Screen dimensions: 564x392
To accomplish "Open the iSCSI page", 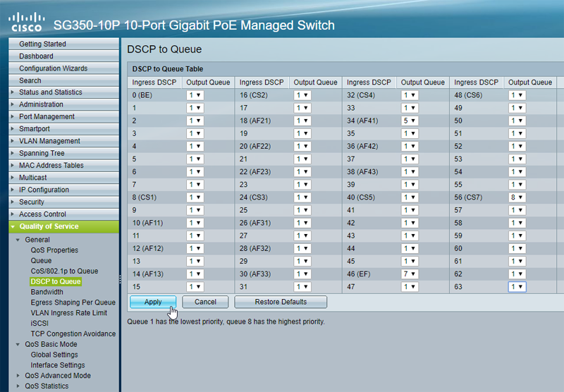I will (39, 324).
